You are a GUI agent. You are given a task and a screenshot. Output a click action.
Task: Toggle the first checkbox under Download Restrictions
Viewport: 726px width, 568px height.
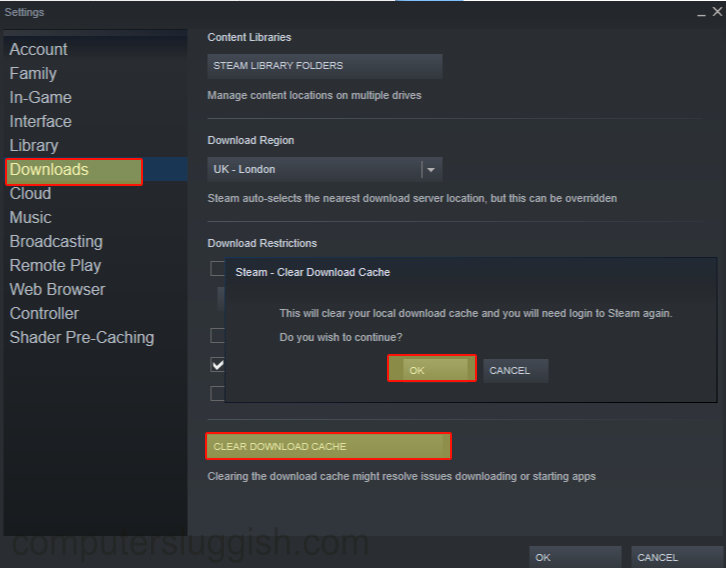(217, 268)
